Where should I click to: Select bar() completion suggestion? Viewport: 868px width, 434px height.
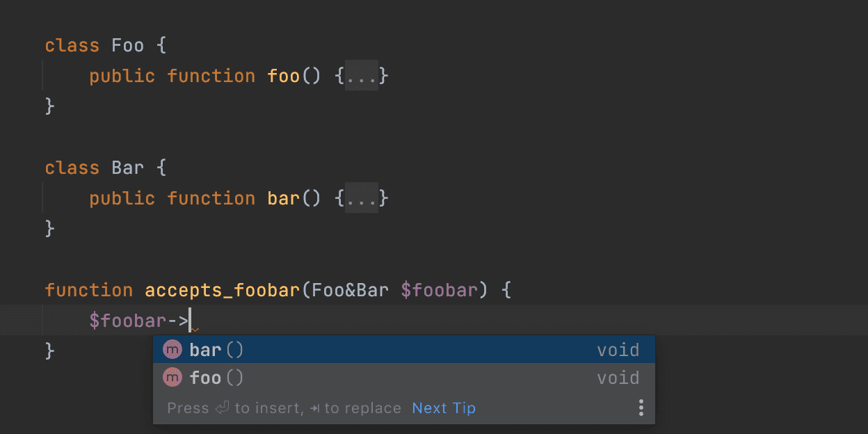pos(404,349)
